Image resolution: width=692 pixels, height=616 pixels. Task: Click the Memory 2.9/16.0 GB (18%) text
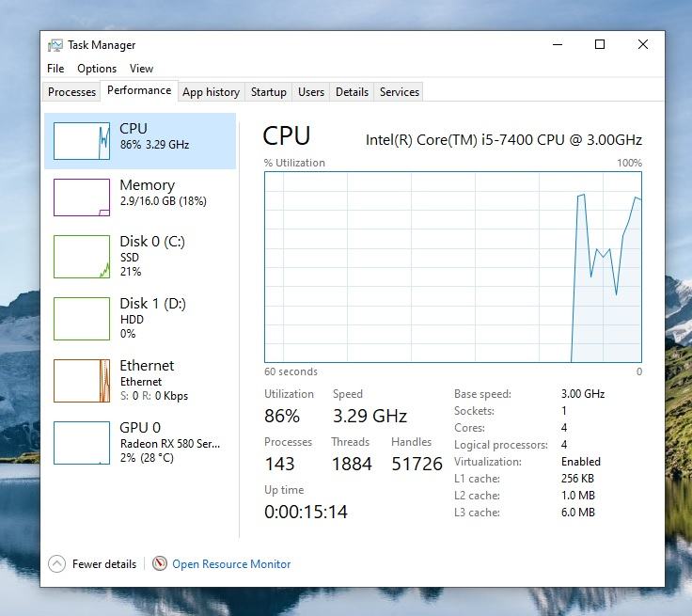[x=164, y=201]
